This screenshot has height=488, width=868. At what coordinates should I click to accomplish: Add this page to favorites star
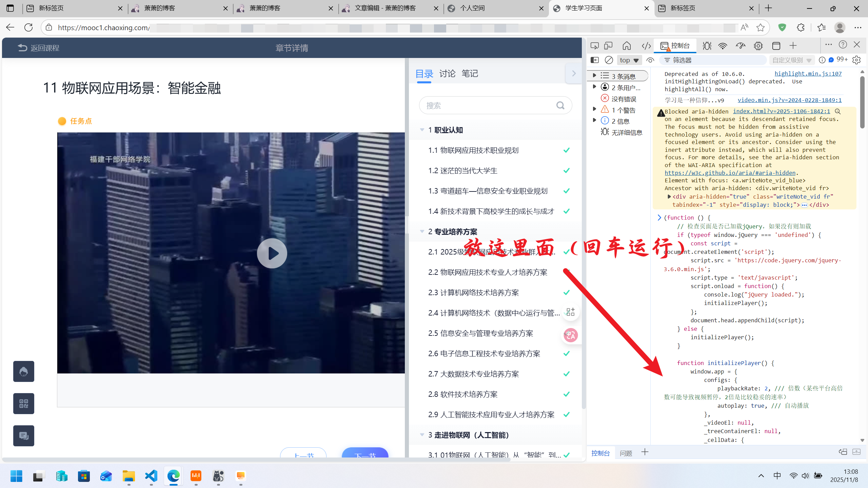[x=761, y=28]
